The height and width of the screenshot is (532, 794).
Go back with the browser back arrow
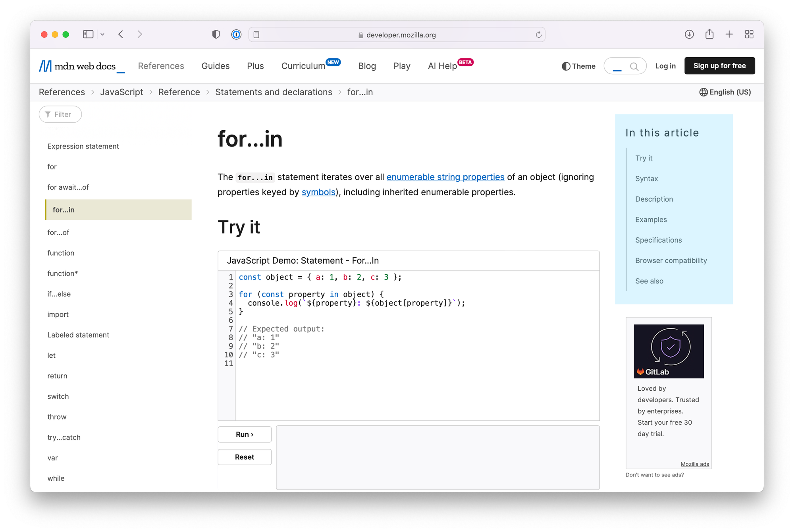pyautogui.click(x=121, y=35)
